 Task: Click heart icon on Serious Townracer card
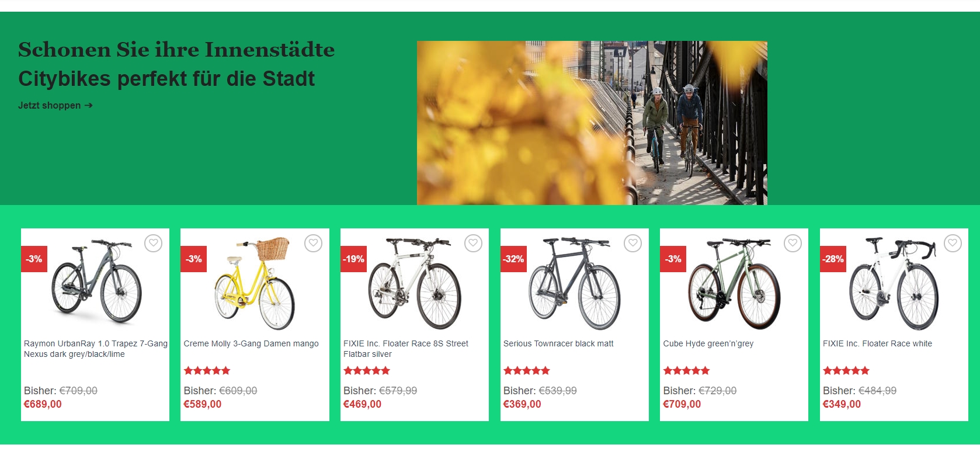click(x=633, y=243)
